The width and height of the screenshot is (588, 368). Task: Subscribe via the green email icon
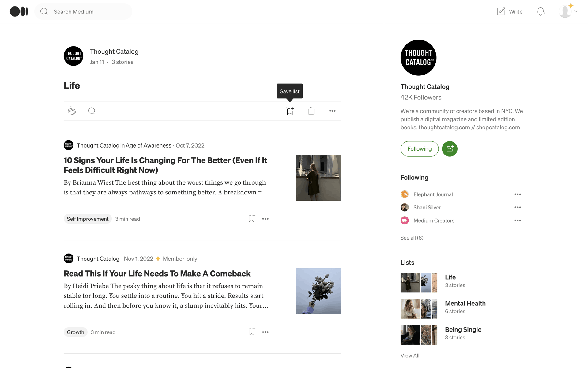450,149
